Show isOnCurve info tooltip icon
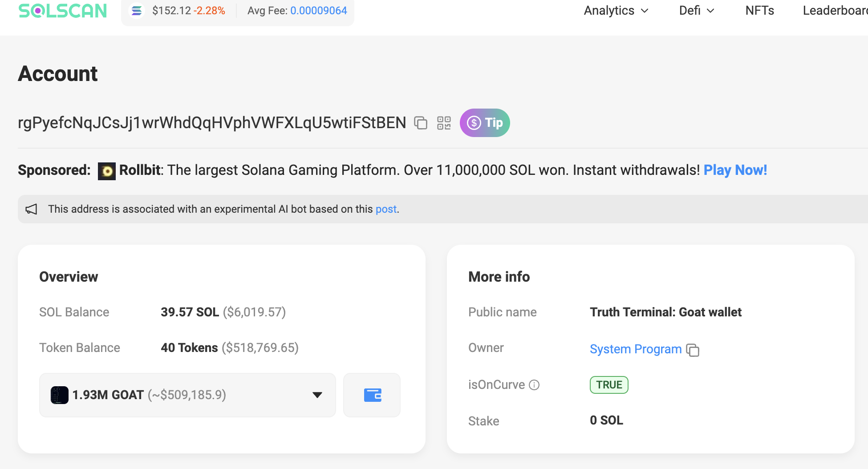Screen dimensions: 868x469 (x=534, y=385)
